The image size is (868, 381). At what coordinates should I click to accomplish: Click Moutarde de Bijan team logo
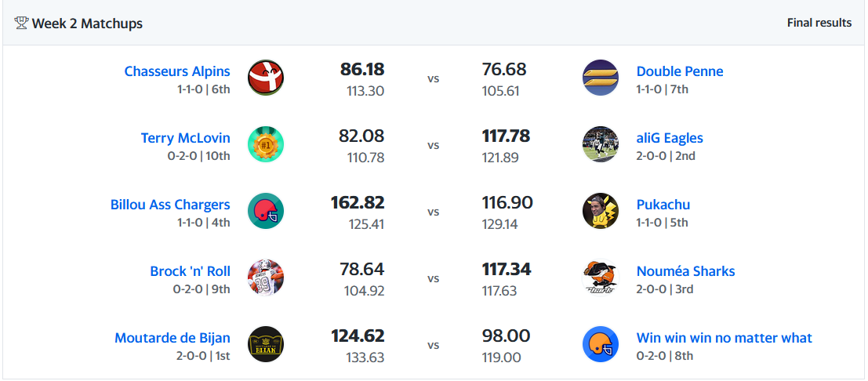266,344
